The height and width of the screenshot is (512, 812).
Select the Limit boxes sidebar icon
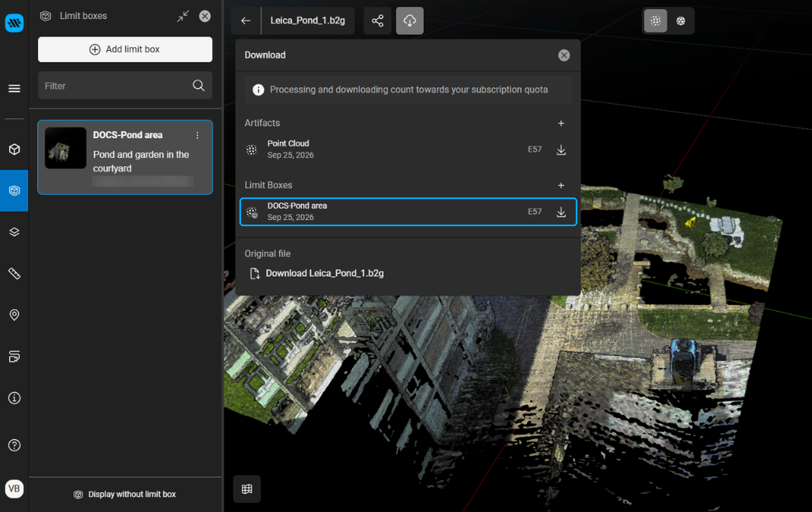(14, 191)
